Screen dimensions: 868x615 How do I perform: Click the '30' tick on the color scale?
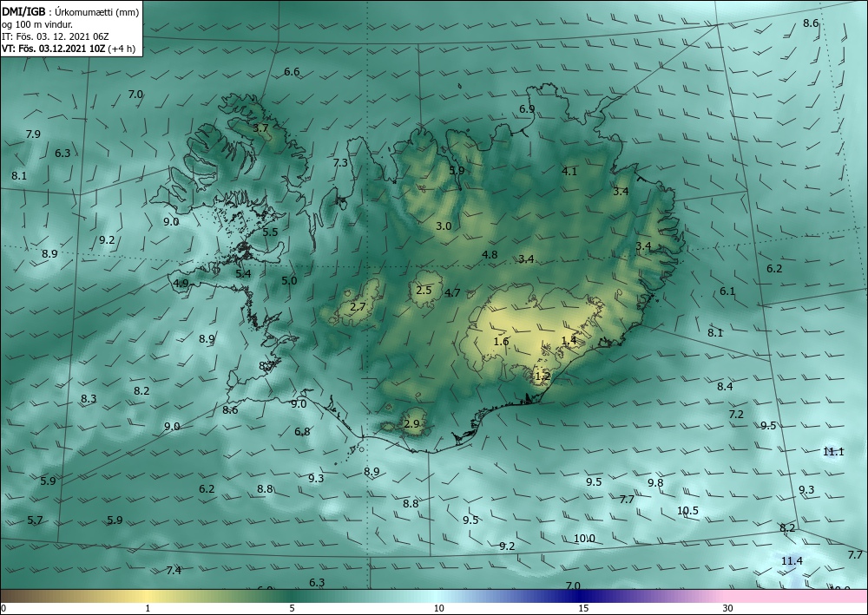728,609
